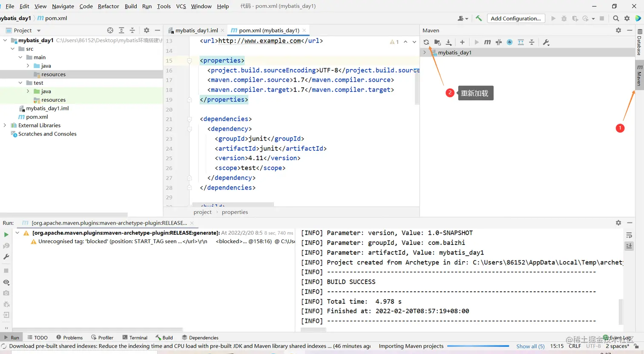
Task: Toggle soft-wrap in Run console
Action: [x=629, y=235]
